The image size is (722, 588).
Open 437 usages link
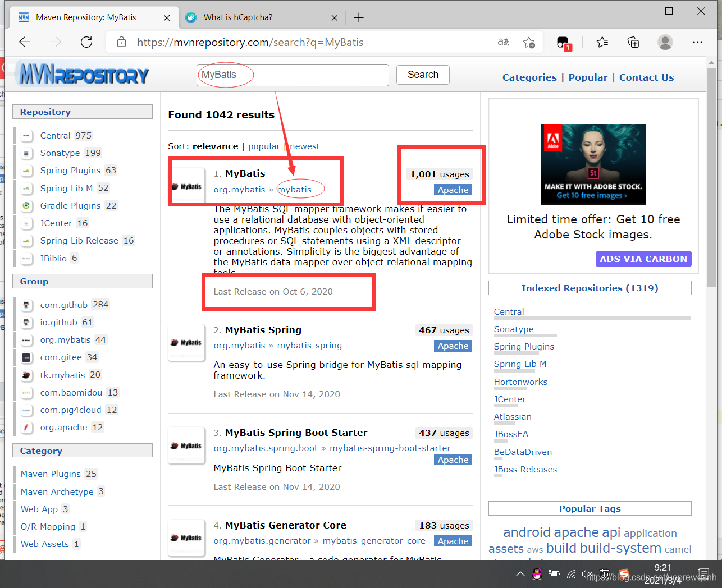click(444, 433)
